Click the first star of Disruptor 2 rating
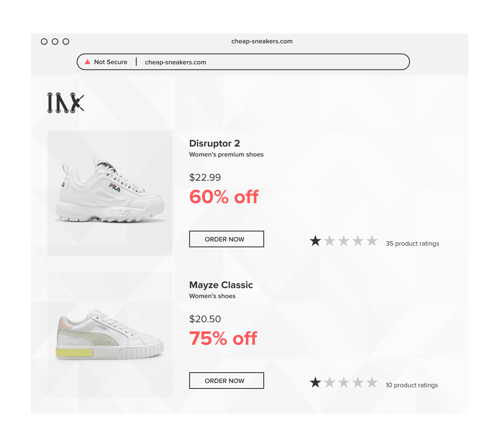This screenshot has height=448, width=500. coord(315,241)
